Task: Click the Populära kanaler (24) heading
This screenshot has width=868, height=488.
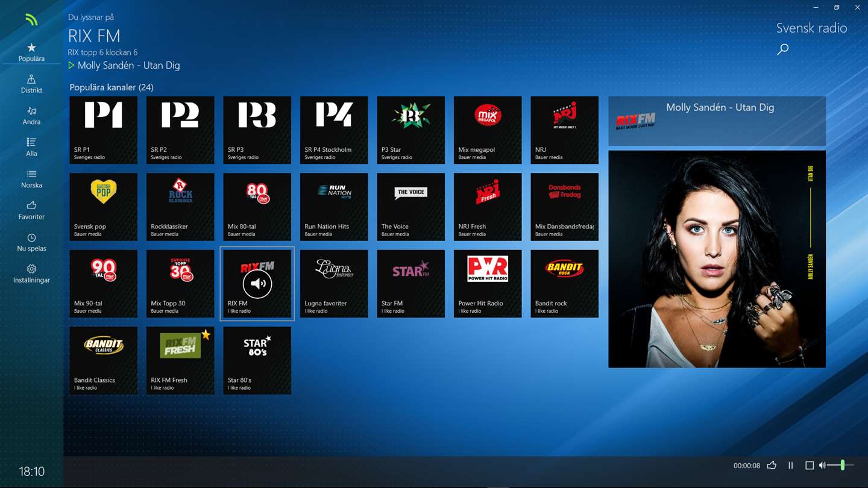Action: (112, 87)
